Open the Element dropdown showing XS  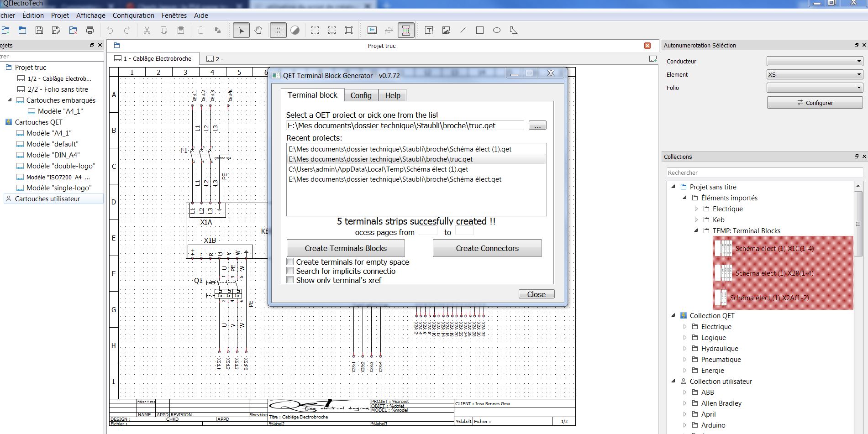[814, 74]
